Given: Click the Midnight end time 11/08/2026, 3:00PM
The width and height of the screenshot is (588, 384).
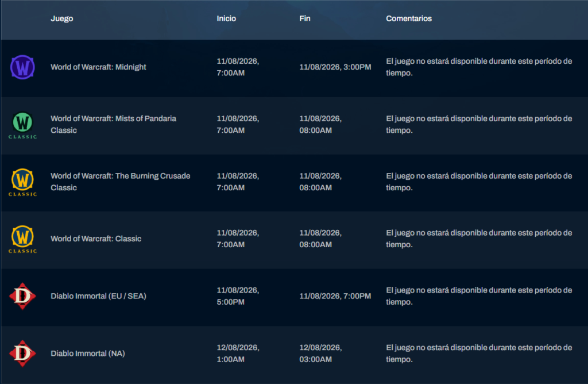Looking at the screenshot, I should 335,67.
